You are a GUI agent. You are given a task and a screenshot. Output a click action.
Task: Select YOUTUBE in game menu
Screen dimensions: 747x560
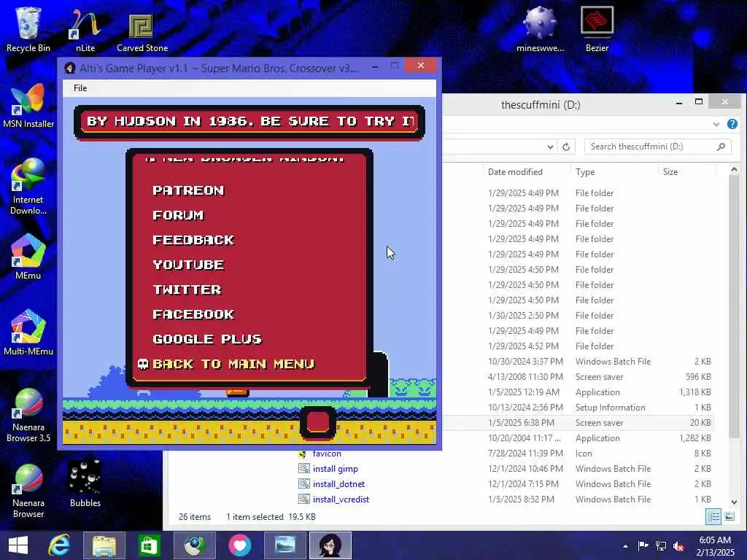pos(188,265)
